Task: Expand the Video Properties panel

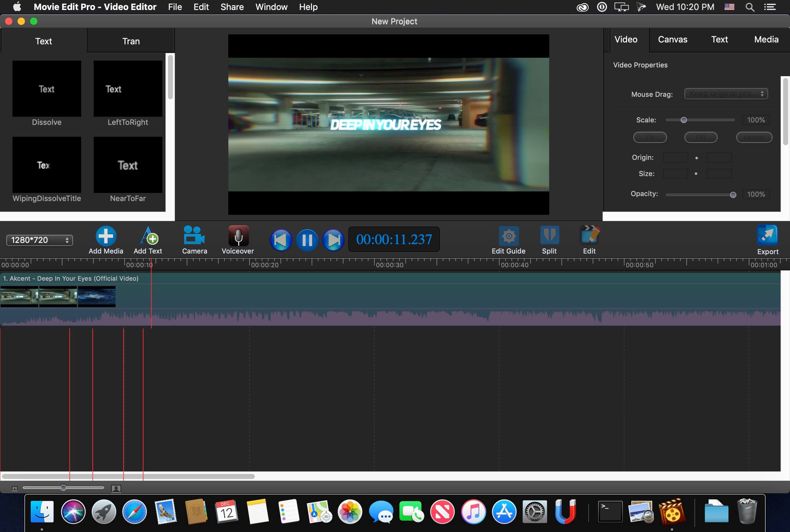Action: [x=640, y=65]
